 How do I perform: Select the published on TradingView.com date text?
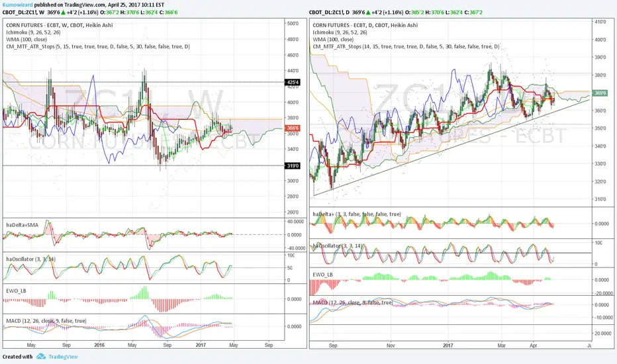99,5
